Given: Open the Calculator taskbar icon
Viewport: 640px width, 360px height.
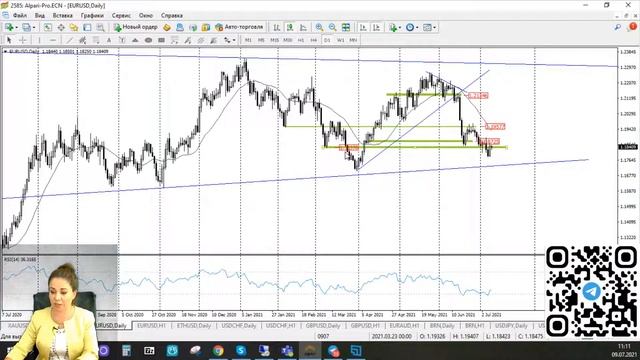Looking at the screenshot, I should tap(127, 351).
